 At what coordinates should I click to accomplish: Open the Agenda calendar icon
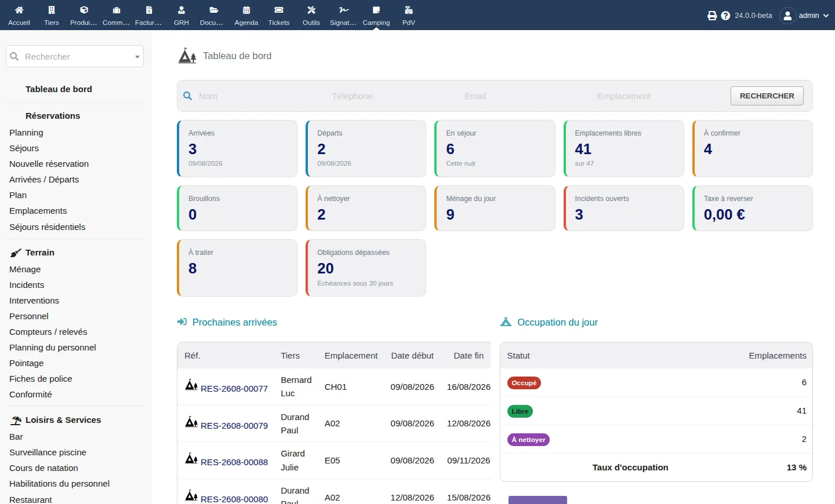click(x=246, y=10)
